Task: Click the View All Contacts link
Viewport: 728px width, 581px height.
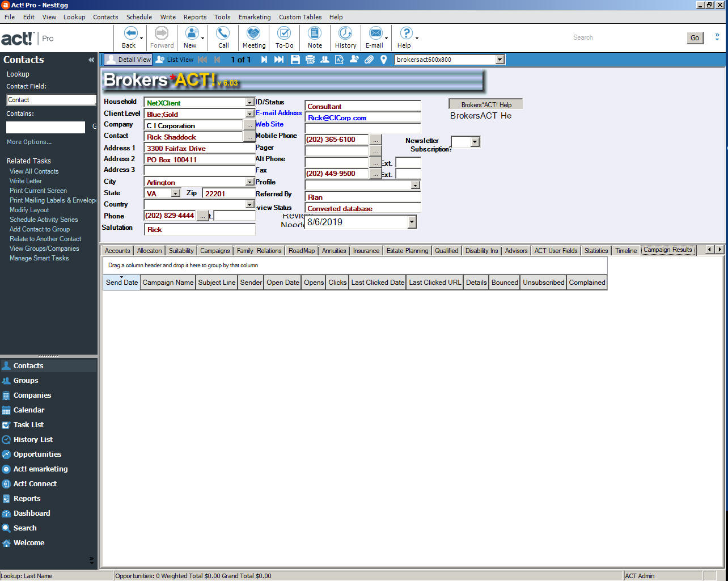Action: [34, 171]
